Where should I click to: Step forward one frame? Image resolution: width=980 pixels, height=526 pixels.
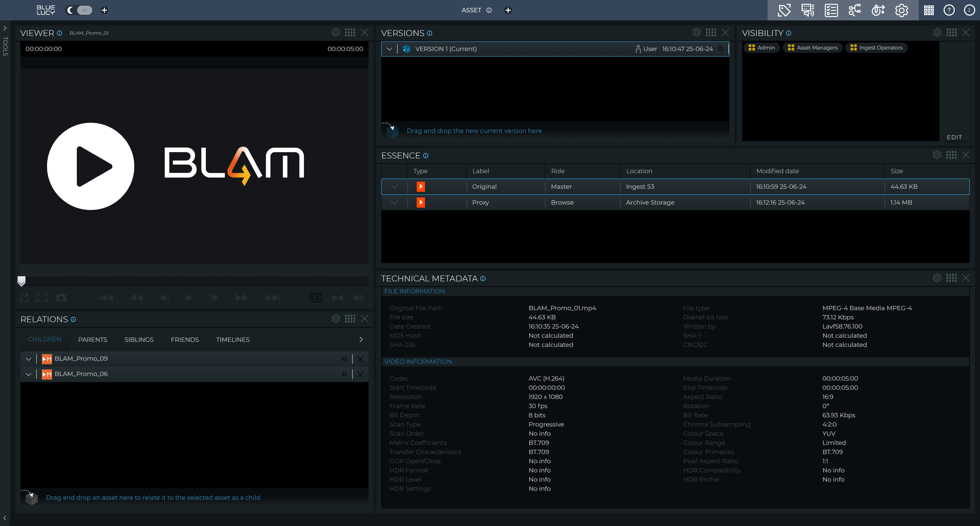[x=214, y=298]
